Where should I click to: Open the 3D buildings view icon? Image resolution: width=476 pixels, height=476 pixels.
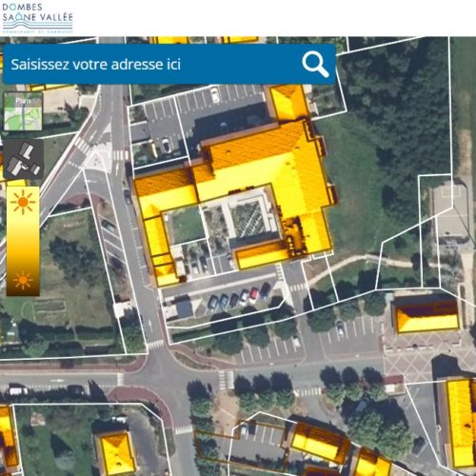(24, 160)
